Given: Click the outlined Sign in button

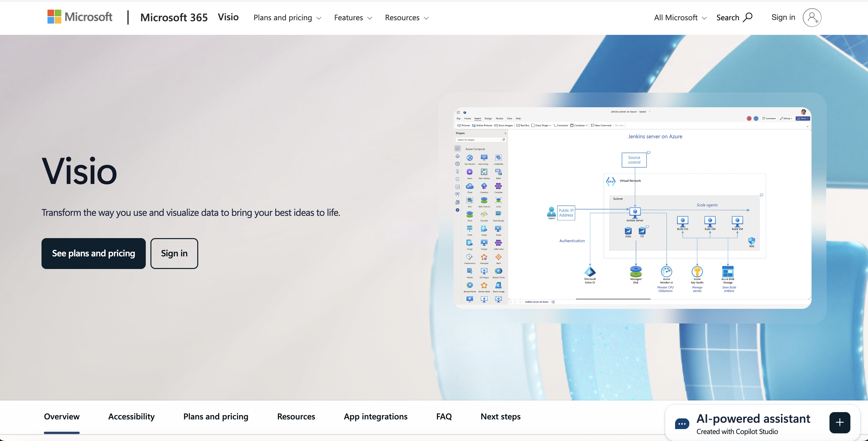Looking at the screenshot, I should (x=174, y=253).
